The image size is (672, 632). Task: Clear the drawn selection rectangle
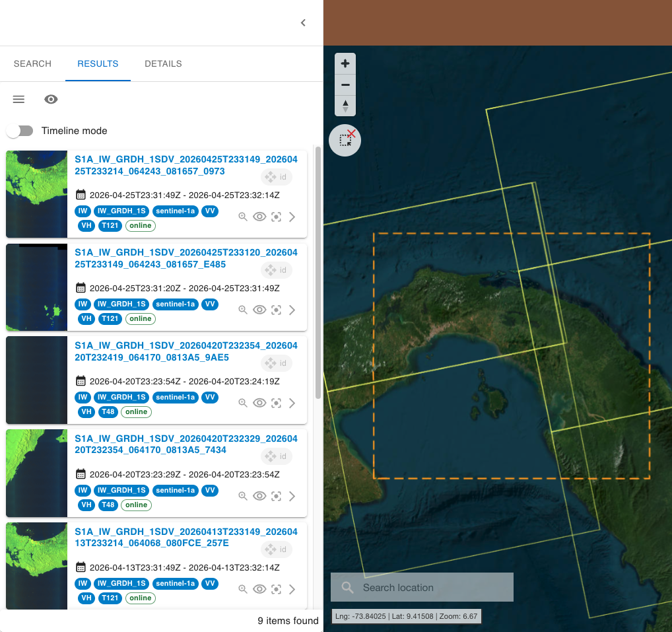tap(345, 140)
